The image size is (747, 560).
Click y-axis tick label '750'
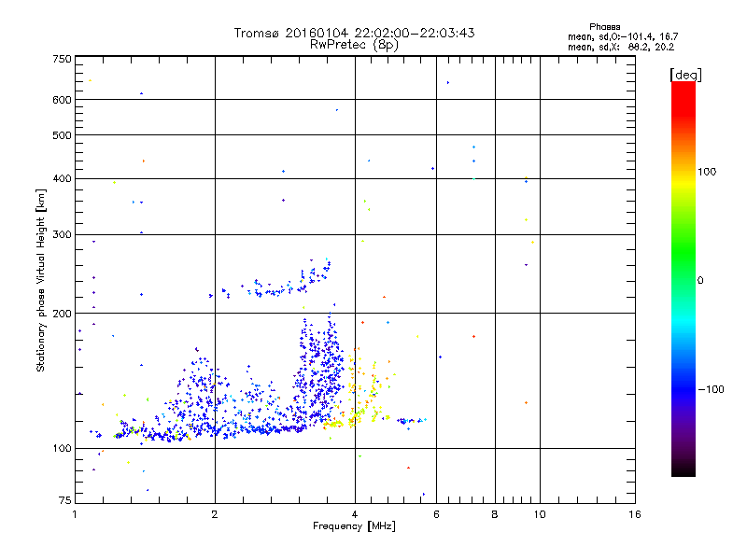[x=62, y=59]
